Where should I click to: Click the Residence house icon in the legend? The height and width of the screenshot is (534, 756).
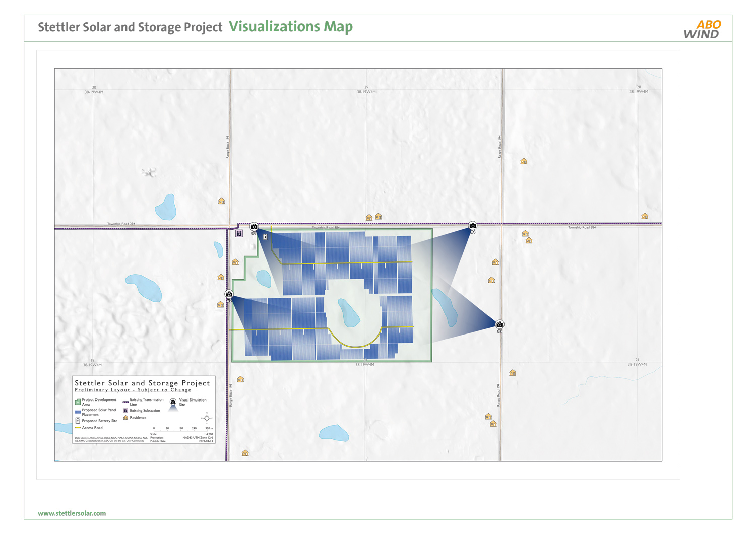pyautogui.click(x=126, y=417)
